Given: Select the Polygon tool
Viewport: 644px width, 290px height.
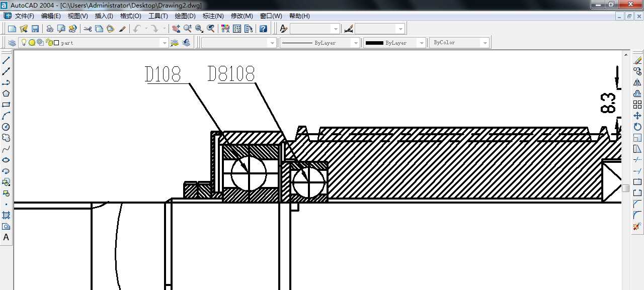Looking at the screenshot, I should click(x=6, y=93).
